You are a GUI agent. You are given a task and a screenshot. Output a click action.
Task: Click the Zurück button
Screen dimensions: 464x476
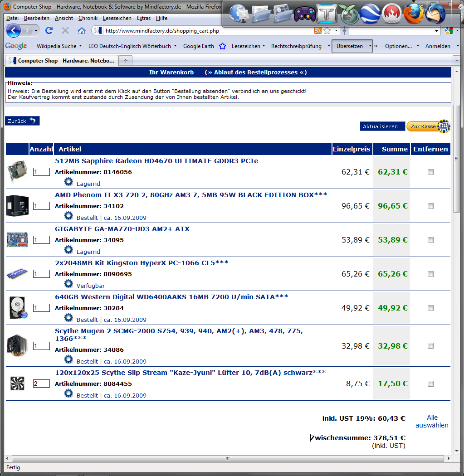tap(22, 121)
